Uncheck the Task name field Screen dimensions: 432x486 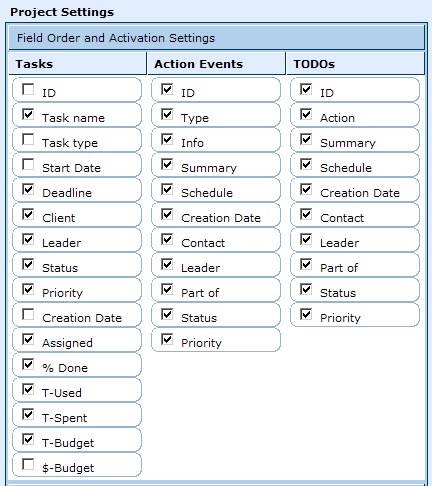(x=28, y=114)
